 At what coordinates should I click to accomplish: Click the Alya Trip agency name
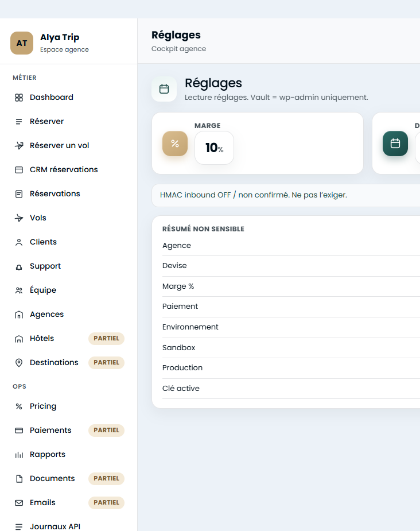tap(60, 37)
